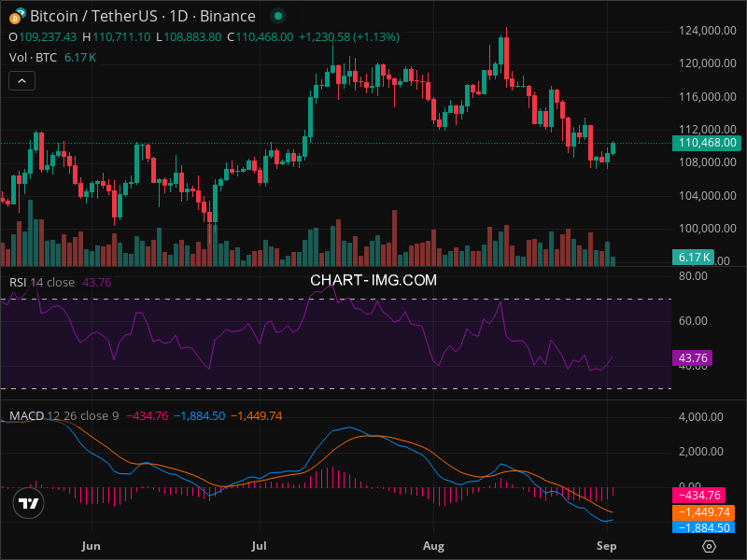The height and width of the screenshot is (560, 747).
Task: Select the RSI 14 close indicator legend
Action: [x=42, y=282]
